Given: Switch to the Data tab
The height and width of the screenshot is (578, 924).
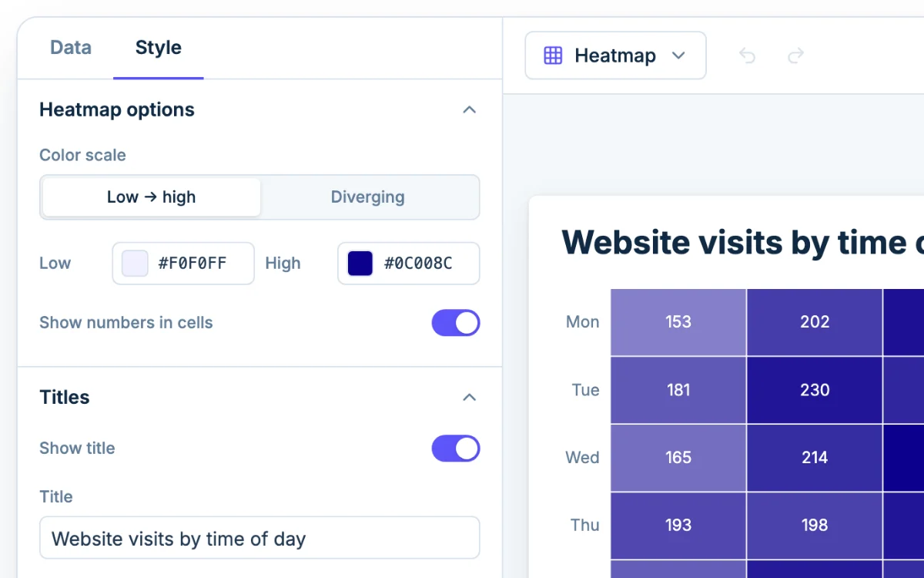Looking at the screenshot, I should click(x=71, y=48).
